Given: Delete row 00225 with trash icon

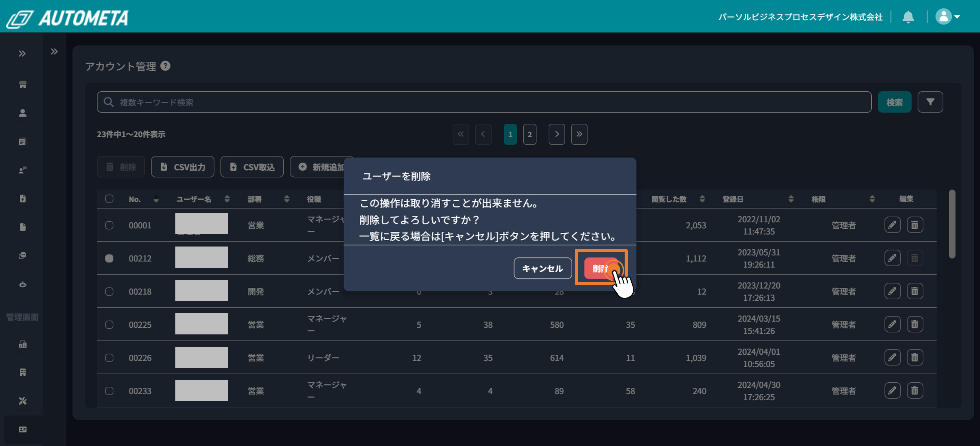Looking at the screenshot, I should [x=914, y=324].
